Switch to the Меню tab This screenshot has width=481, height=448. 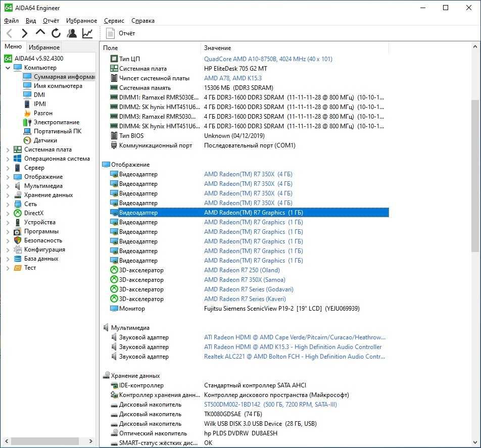click(13, 46)
